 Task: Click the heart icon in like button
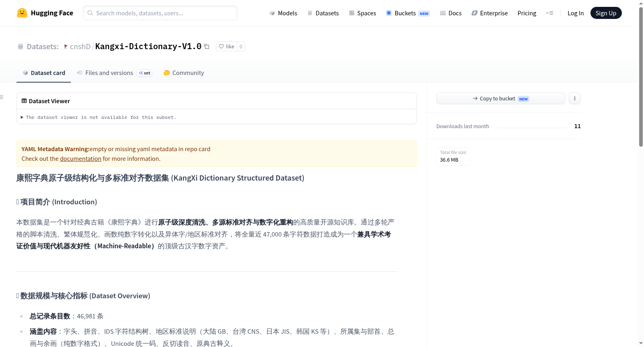coord(221,46)
